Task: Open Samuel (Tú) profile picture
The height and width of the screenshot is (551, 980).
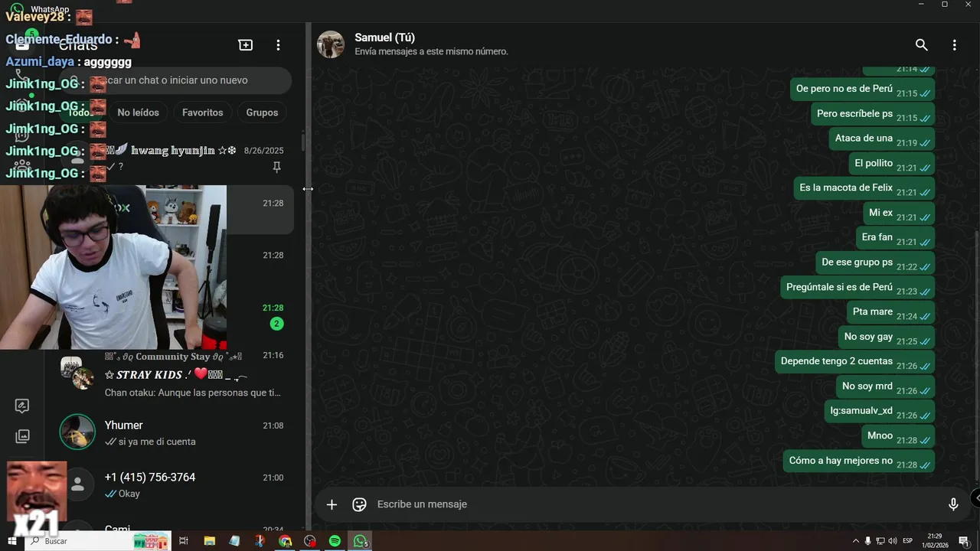Action: [331, 44]
